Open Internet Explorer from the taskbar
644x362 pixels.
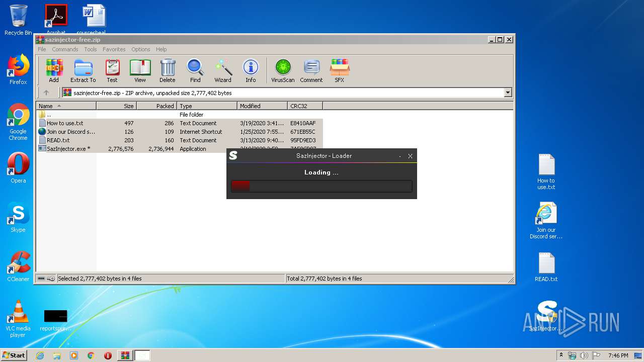coord(40,355)
